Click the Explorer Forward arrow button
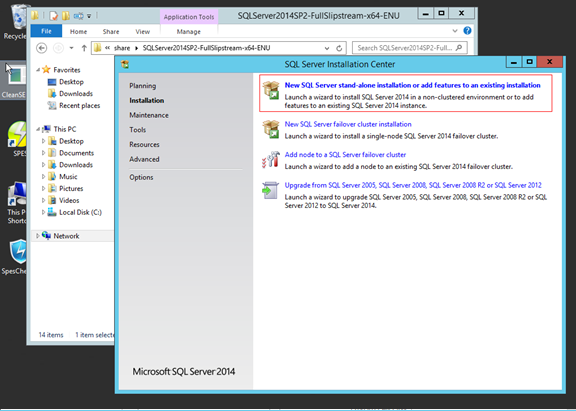The width and height of the screenshot is (576, 411). [x=58, y=48]
